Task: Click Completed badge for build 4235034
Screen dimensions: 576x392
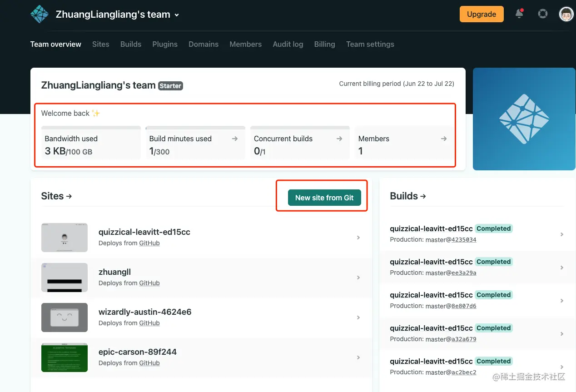Action: (494, 228)
